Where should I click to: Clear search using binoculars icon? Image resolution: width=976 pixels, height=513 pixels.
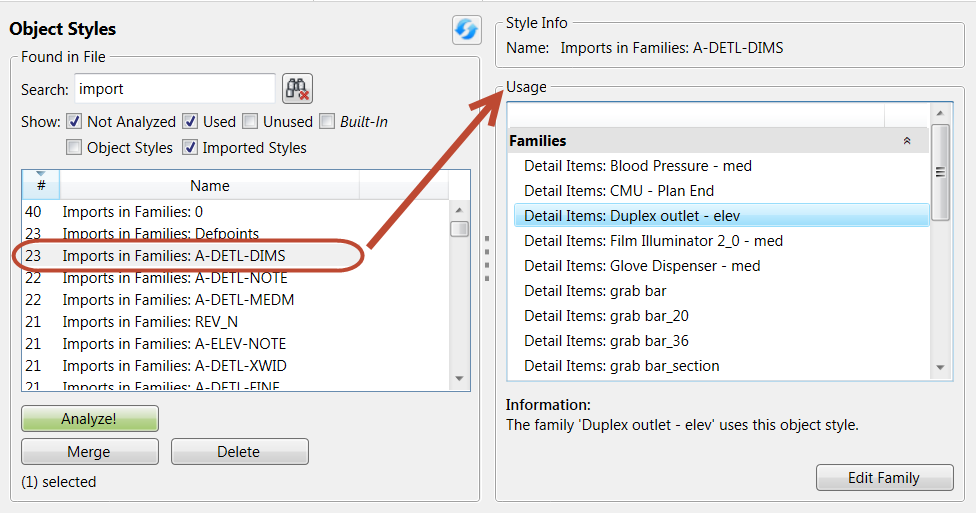click(298, 88)
